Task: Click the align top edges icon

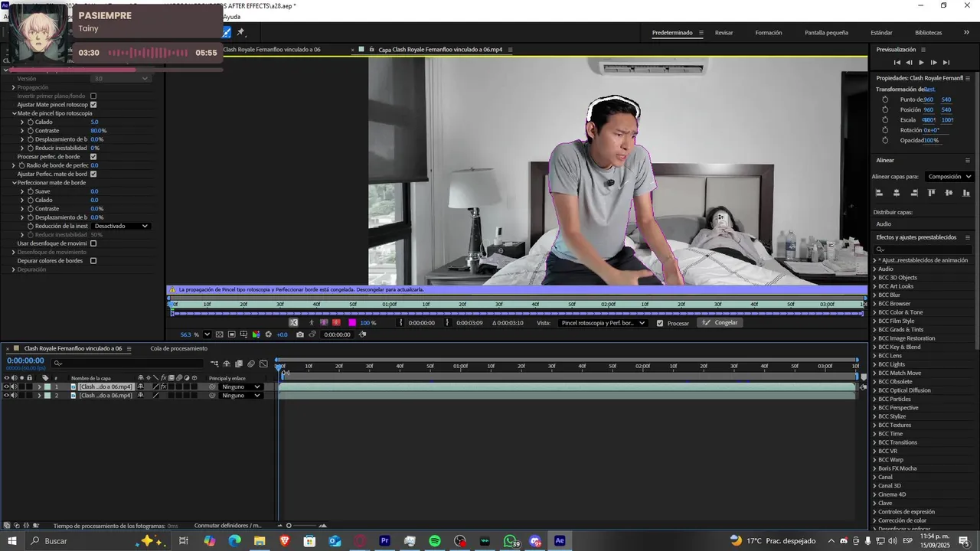Action: point(932,193)
